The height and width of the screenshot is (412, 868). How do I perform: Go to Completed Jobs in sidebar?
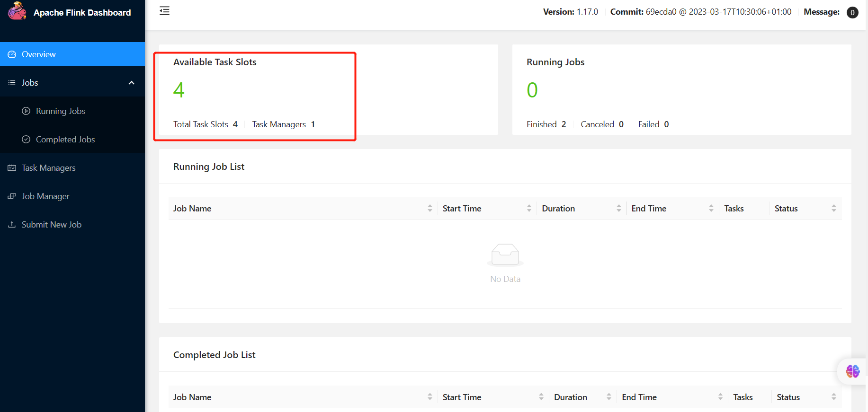[72, 140]
